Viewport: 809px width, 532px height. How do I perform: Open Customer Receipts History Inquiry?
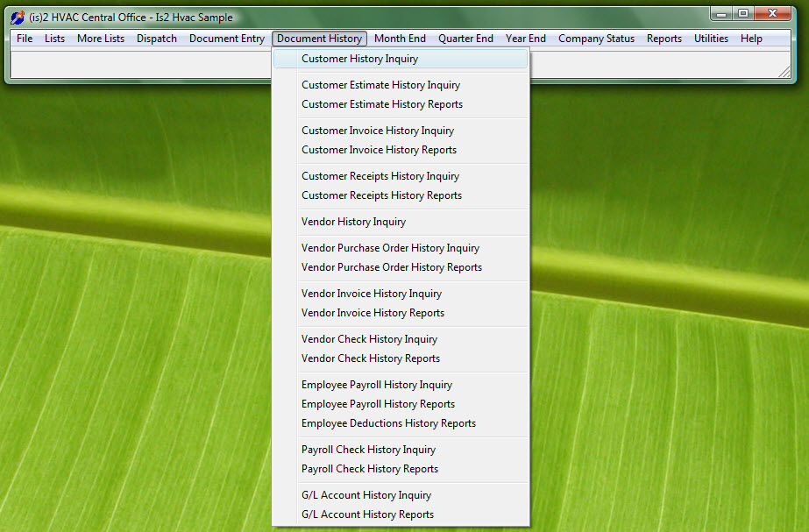pos(401,176)
